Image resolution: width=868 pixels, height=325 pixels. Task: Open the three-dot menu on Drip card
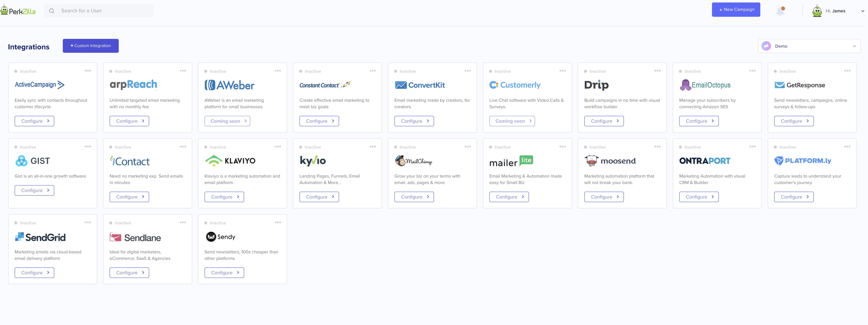pos(658,71)
